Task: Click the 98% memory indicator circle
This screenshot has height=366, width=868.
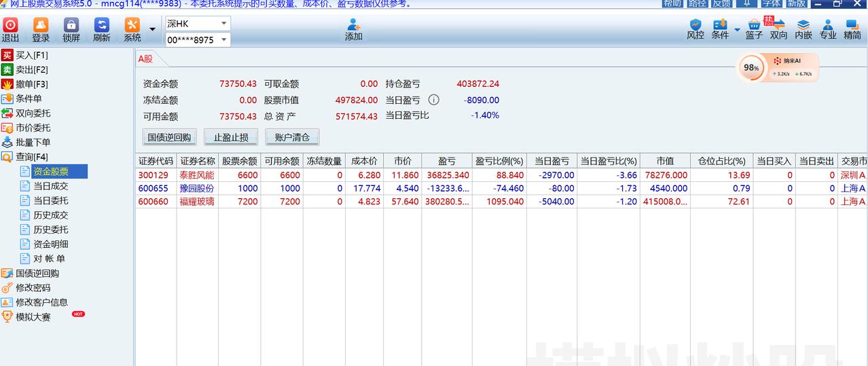Action: [x=751, y=68]
